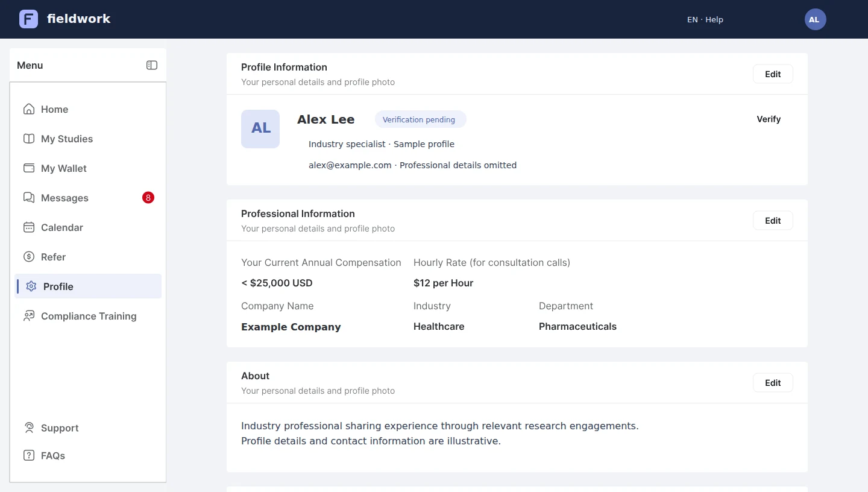The height and width of the screenshot is (492, 868).
Task: Click the red 8 unread messages badge
Action: point(148,197)
